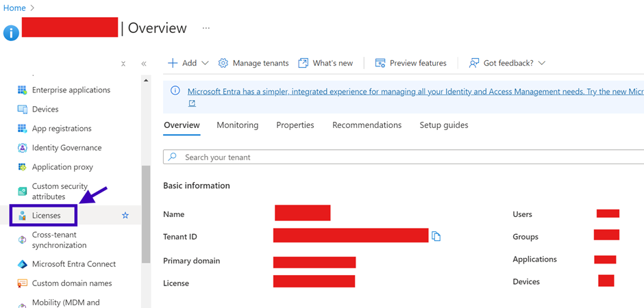
Task: Click the sidebar scrollbar thumb
Action: click(x=146, y=214)
